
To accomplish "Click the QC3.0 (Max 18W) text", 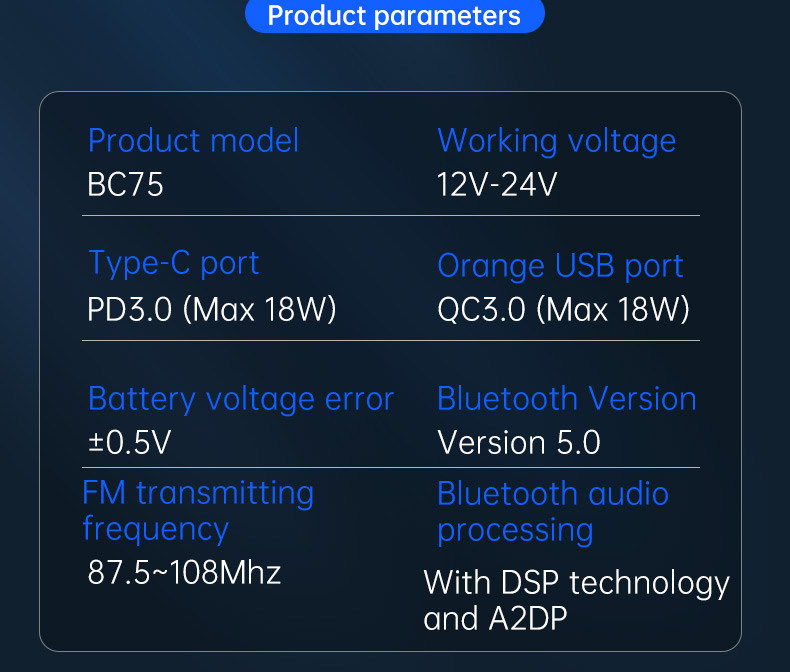I will click(564, 309).
